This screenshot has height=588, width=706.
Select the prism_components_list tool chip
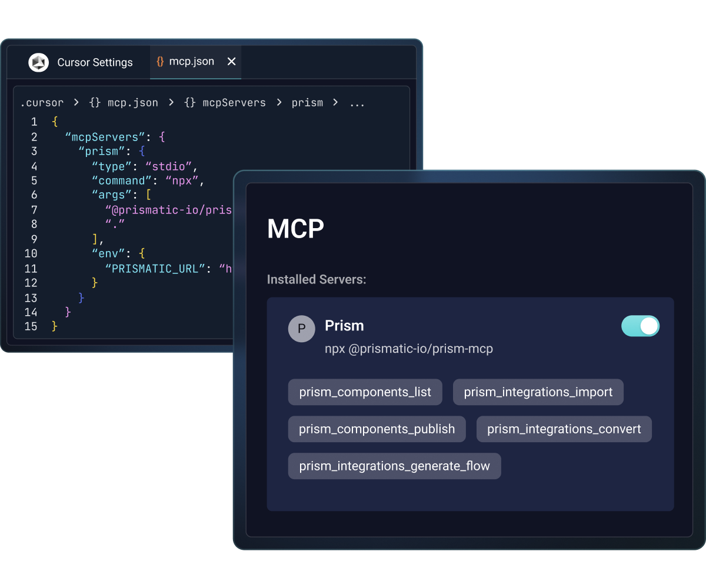365,392
